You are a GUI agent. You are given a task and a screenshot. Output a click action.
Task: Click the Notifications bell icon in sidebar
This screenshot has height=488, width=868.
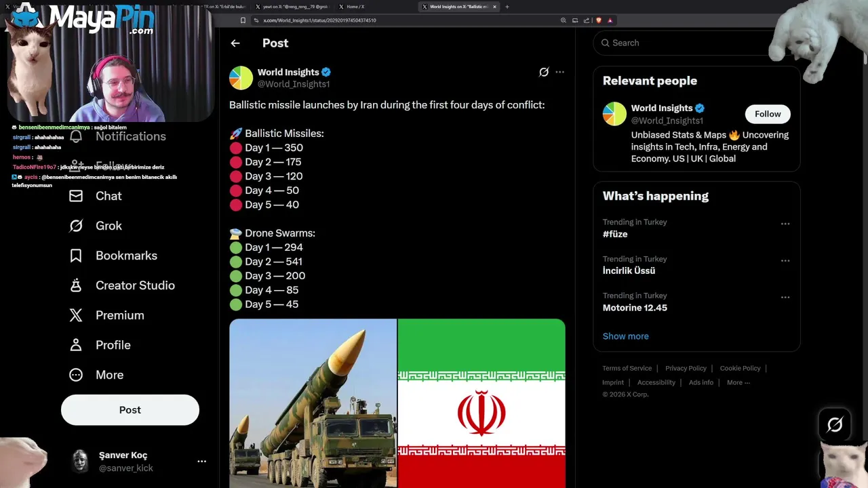point(76,136)
